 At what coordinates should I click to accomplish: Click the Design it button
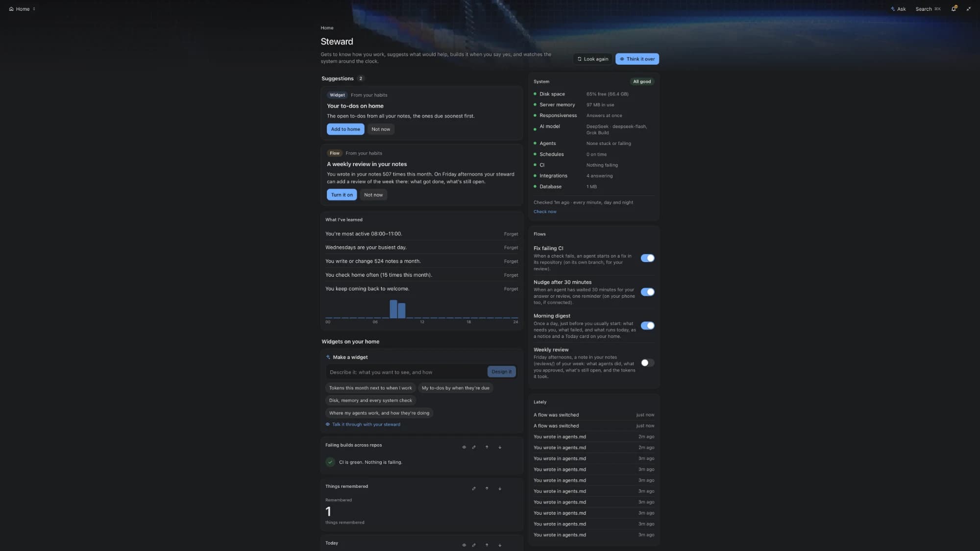click(501, 372)
